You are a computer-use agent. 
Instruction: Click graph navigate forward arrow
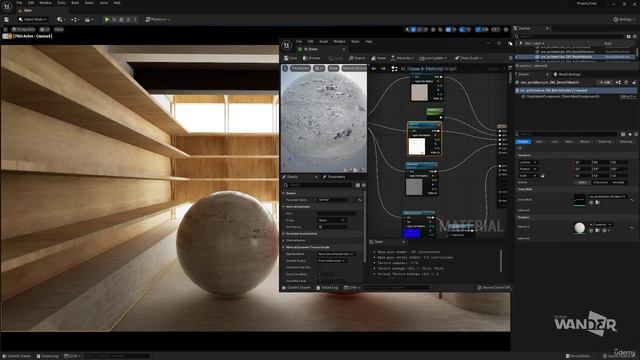(x=383, y=69)
